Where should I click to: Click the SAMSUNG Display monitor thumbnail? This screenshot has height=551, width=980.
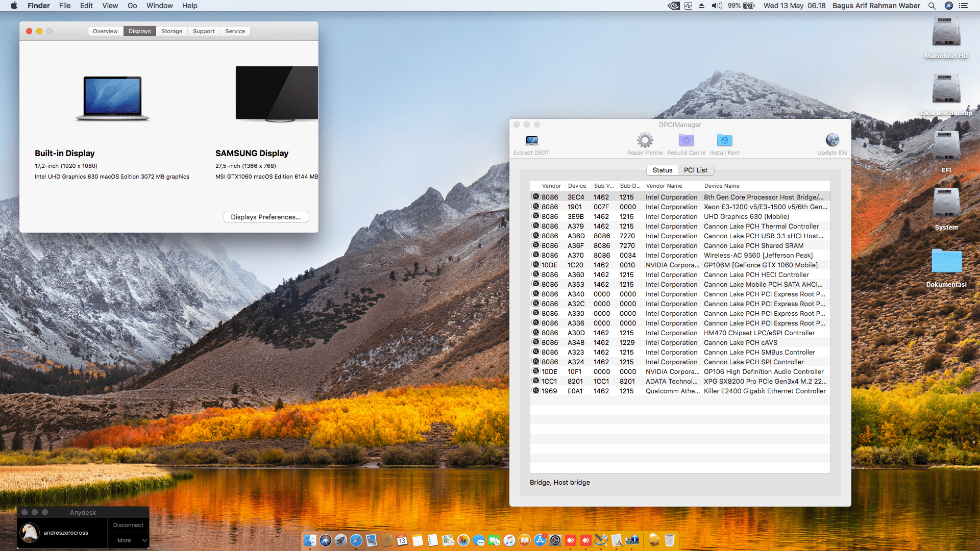coord(277,94)
